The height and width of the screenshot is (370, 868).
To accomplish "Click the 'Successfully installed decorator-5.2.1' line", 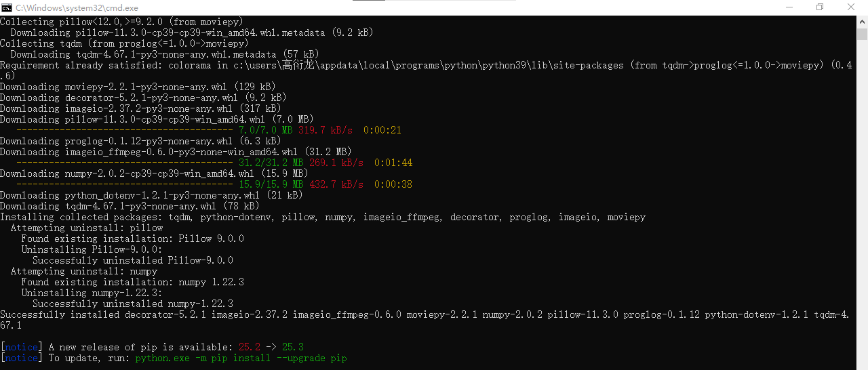I will click(103, 314).
